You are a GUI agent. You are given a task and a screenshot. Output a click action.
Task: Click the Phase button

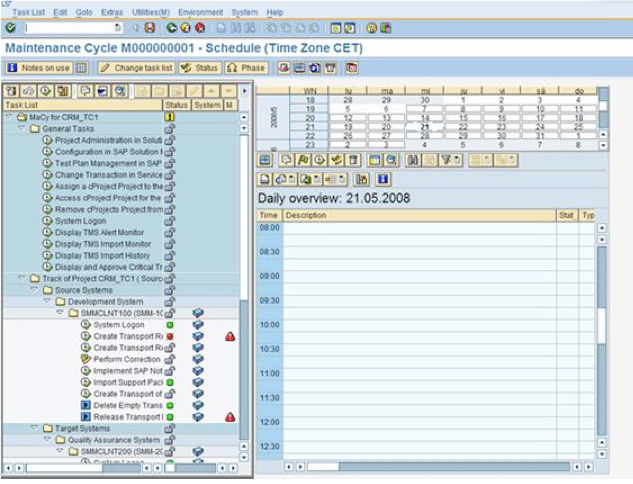click(x=246, y=68)
